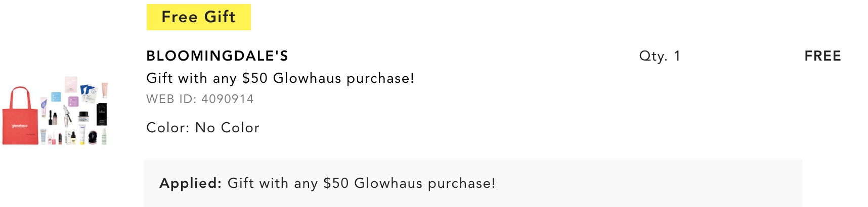868x207 pixels.
Task: Open the BLOOMINGDALE'S brand link
Action: (x=218, y=56)
